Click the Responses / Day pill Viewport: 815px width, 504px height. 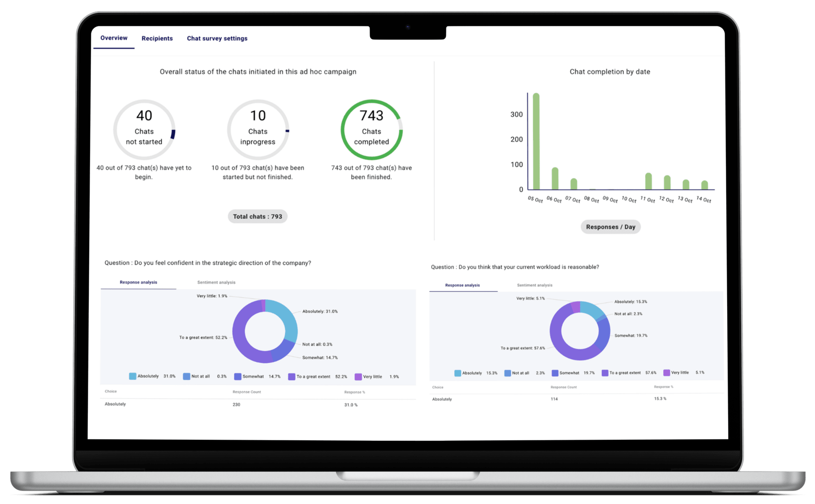[x=610, y=227]
